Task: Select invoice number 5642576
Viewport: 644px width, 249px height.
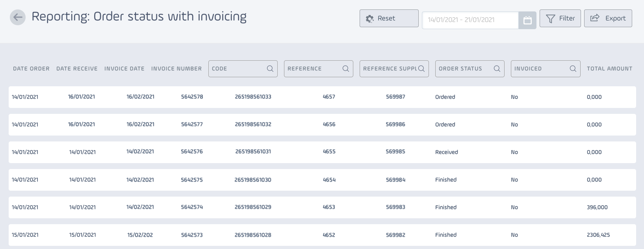Action: (x=192, y=152)
